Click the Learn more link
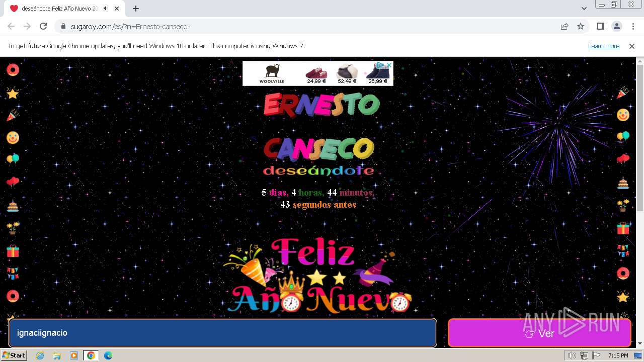The width and height of the screenshot is (644, 362). pyautogui.click(x=604, y=46)
